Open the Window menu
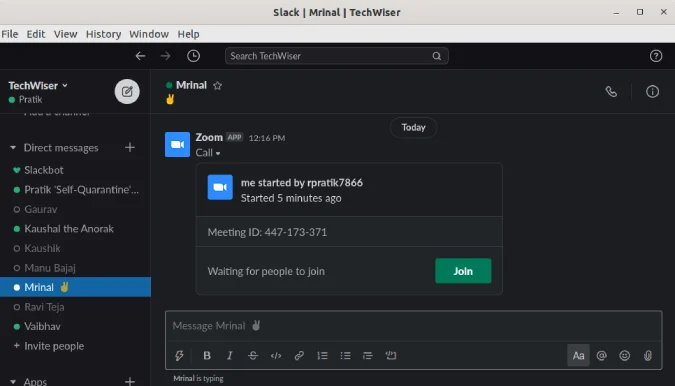The width and height of the screenshot is (675, 386). point(149,34)
